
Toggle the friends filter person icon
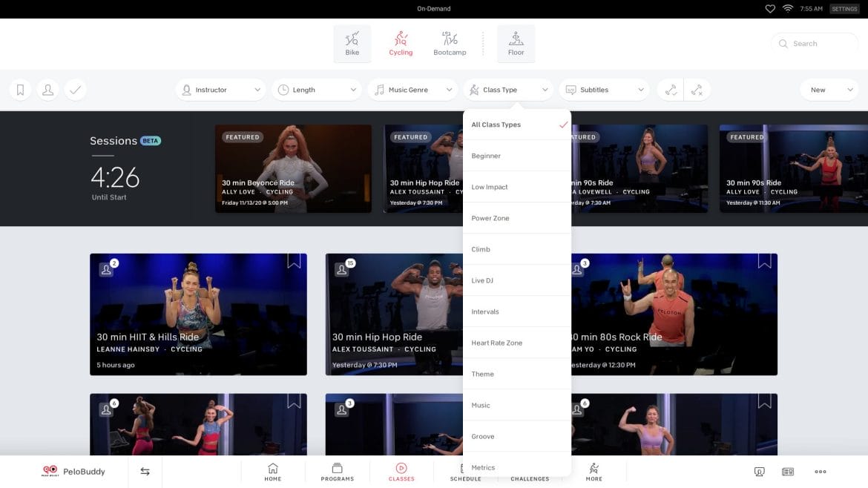coord(47,90)
